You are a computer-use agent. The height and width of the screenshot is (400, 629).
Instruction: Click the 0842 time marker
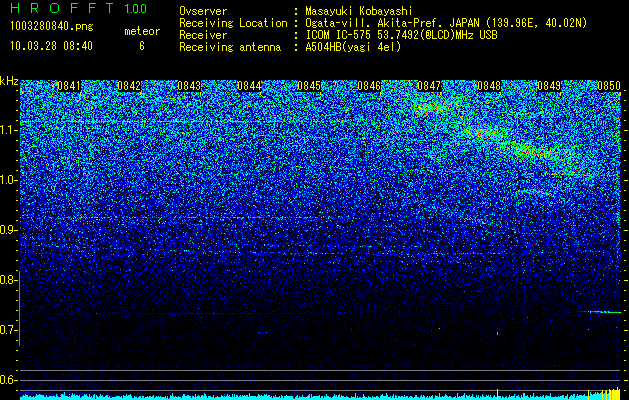coord(129,86)
